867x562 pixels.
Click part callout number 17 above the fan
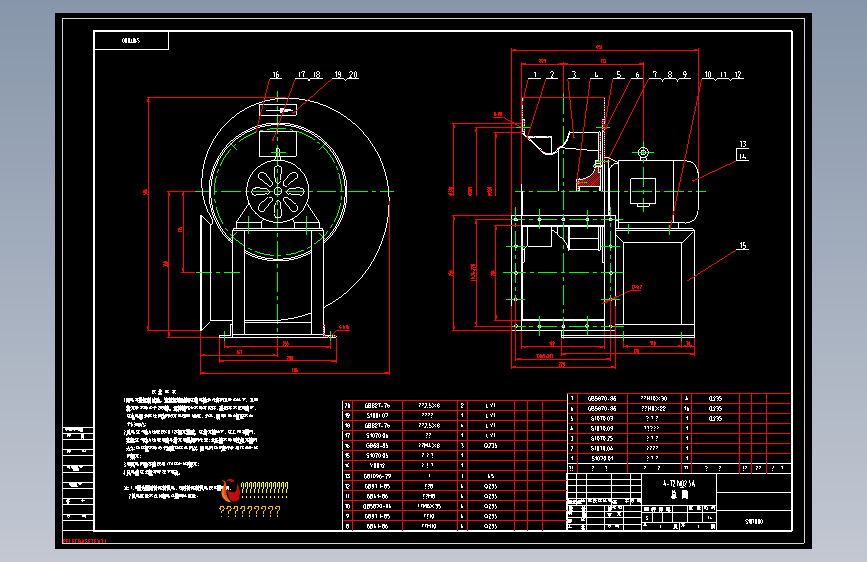(301, 74)
